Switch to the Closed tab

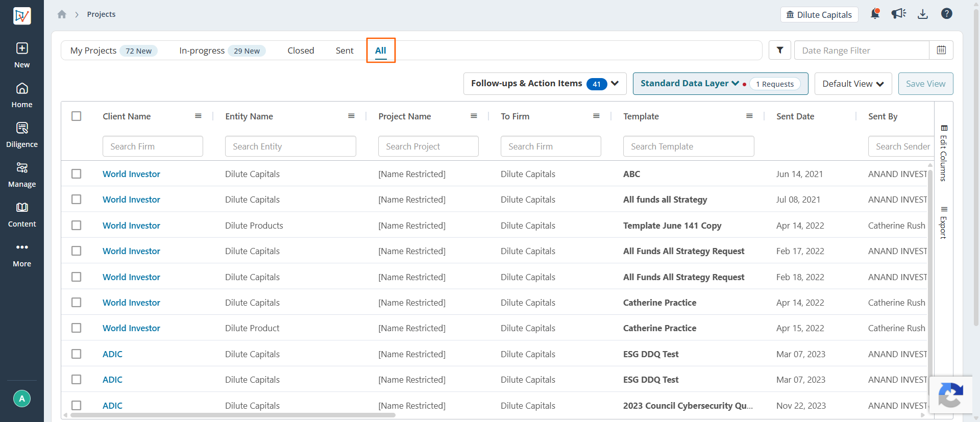tap(301, 51)
